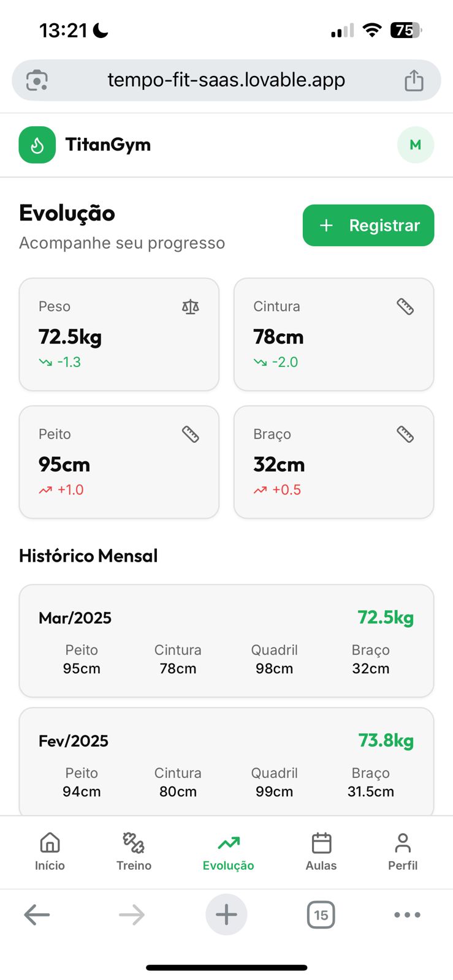Tap the browser share icon

414,80
